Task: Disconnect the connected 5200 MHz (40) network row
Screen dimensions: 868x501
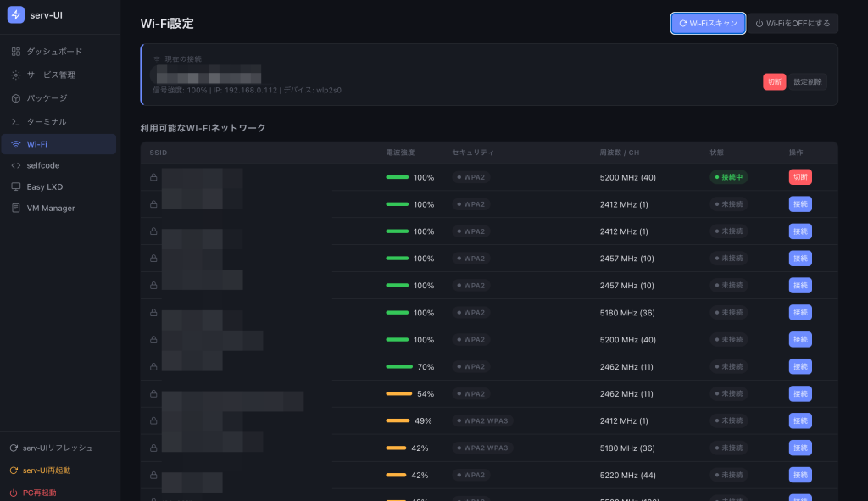Action: [x=800, y=177]
